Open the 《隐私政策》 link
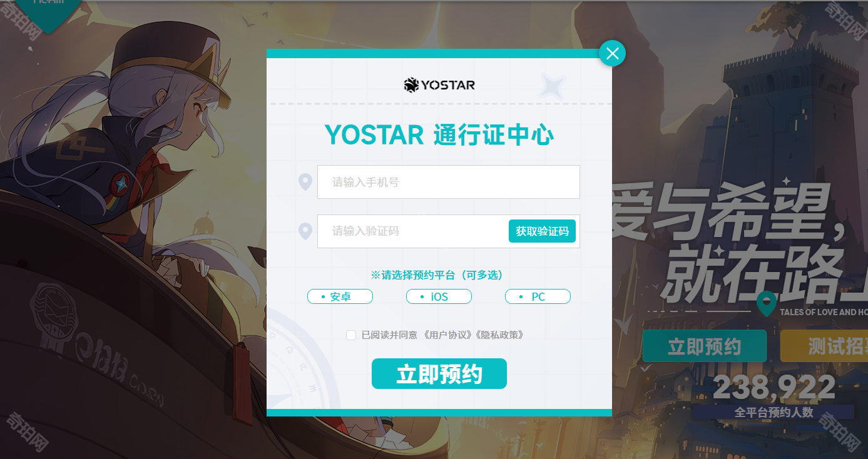The image size is (868, 459). click(499, 335)
